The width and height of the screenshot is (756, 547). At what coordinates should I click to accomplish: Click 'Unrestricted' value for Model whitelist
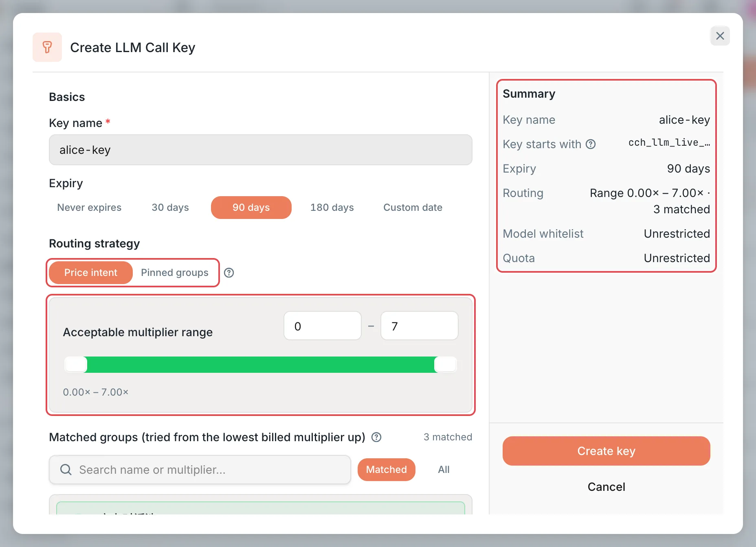click(677, 234)
